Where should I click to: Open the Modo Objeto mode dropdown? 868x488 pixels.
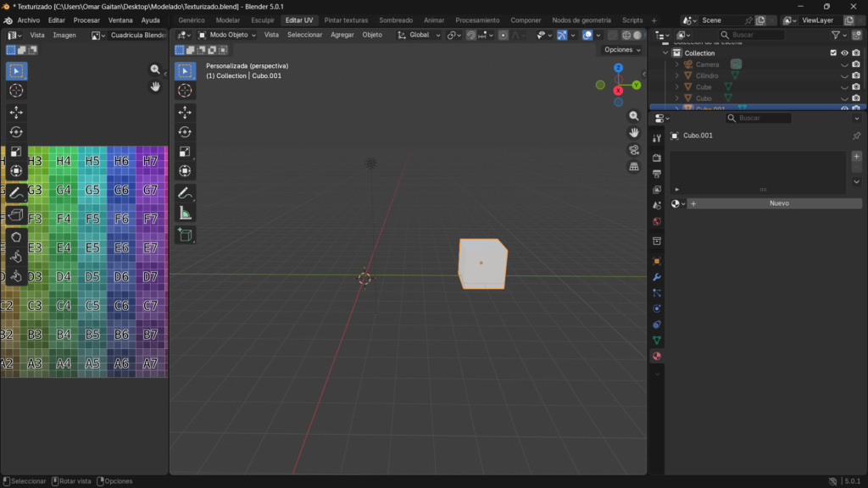pos(228,35)
